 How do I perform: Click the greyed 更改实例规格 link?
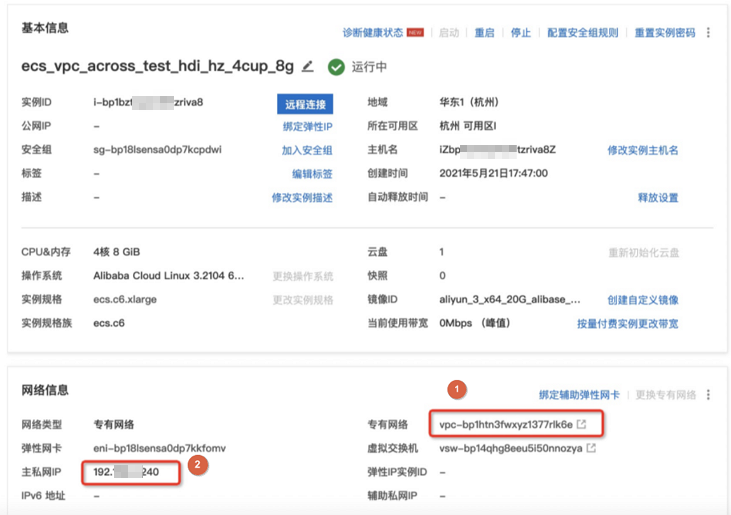click(303, 300)
